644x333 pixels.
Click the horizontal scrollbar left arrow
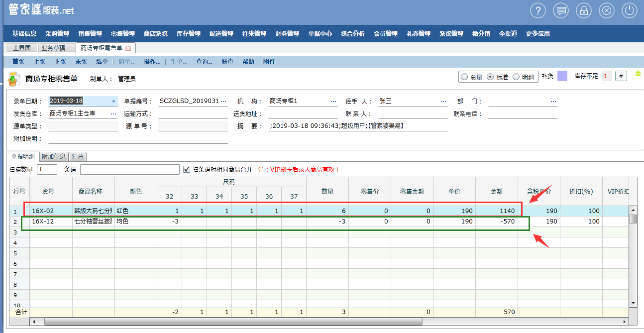(x=34, y=322)
